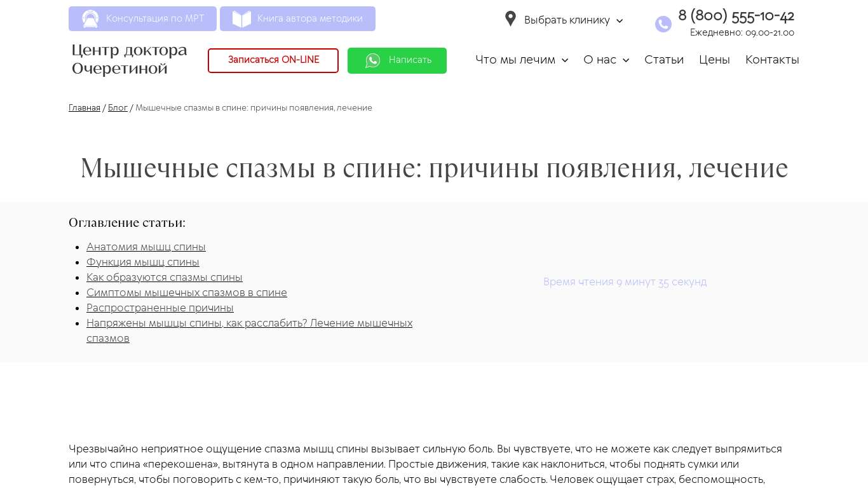Click the purple phone icon
This screenshot has width=868, height=488.
663,24
